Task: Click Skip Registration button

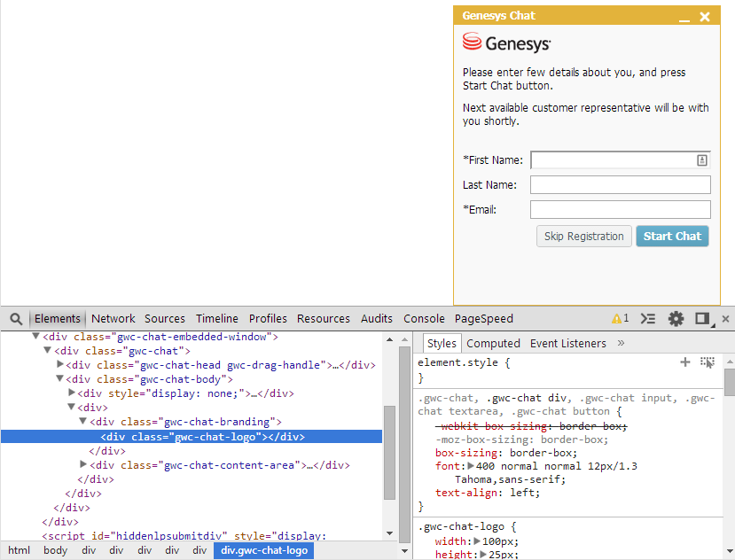Action: 584,237
